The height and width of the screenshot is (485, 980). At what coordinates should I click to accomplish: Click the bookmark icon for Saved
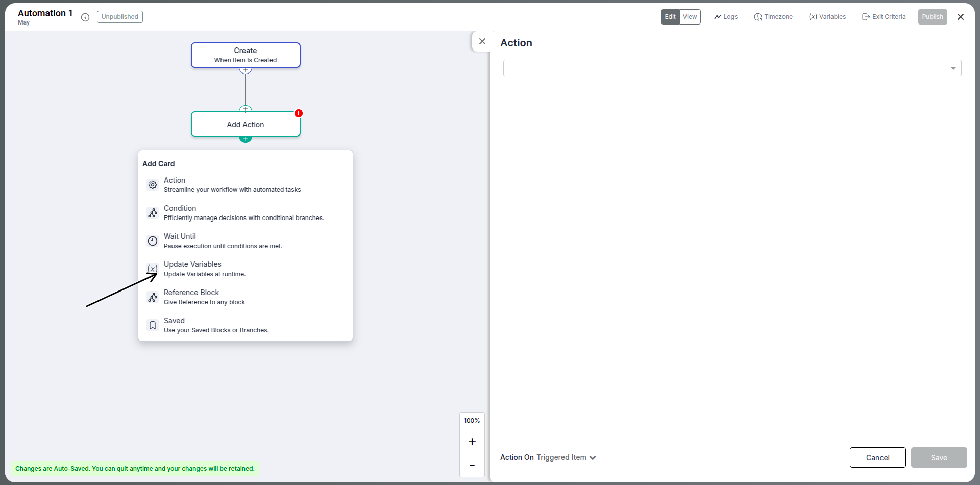point(153,325)
